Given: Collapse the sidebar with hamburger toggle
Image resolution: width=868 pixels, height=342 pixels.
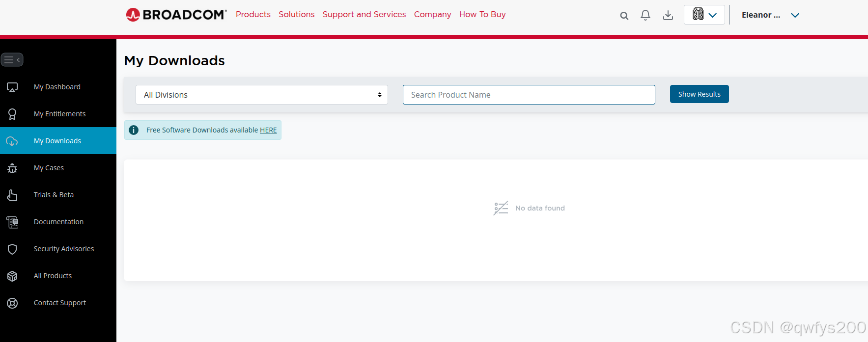Looking at the screenshot, I should coord(12,60).
